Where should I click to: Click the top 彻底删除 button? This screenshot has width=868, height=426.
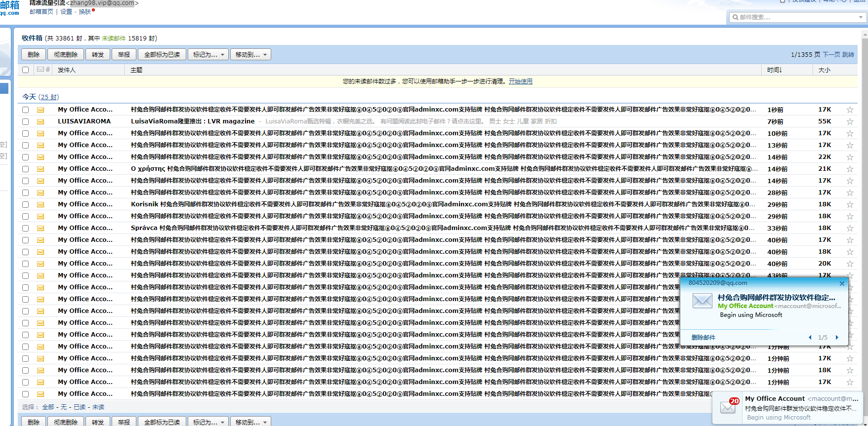pyautogui.click(x=66, y=55)
